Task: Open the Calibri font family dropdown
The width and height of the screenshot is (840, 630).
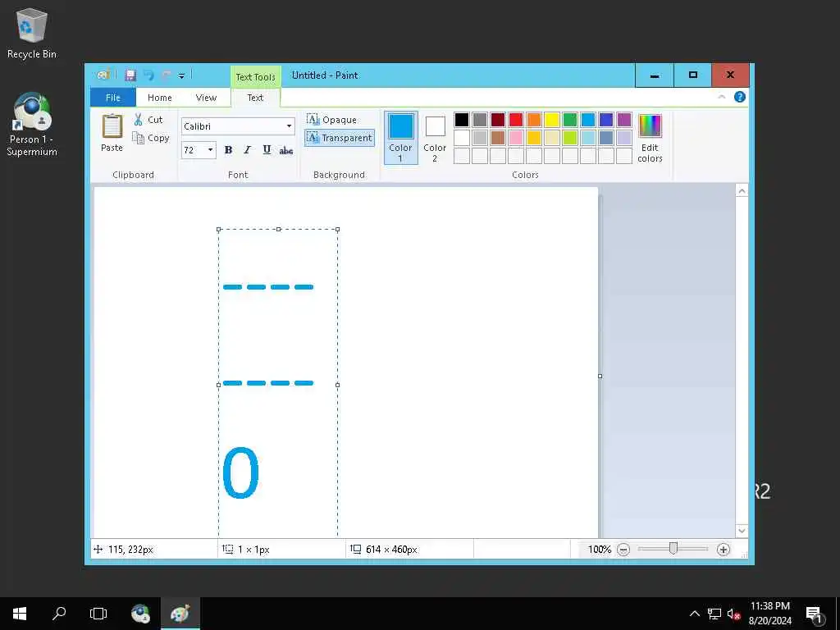Action: click(290, 126)
